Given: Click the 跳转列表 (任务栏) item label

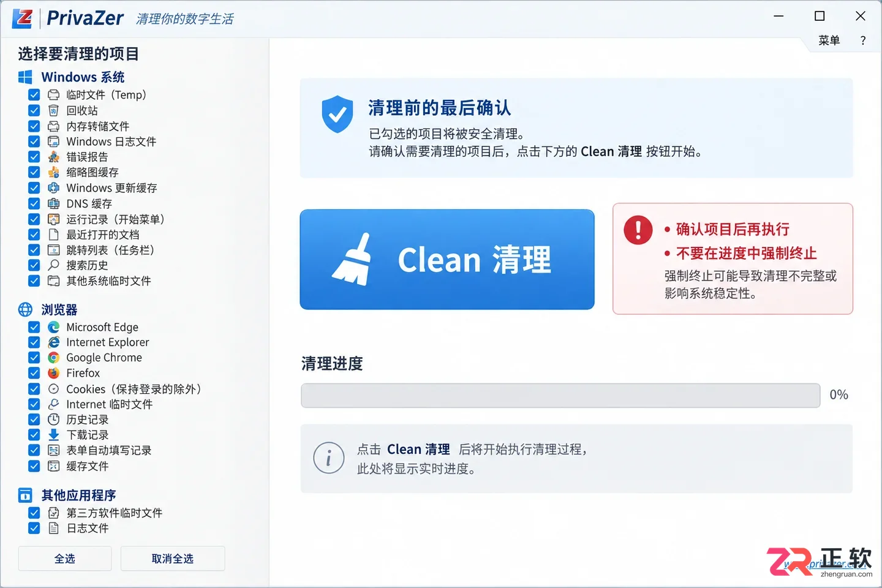Looking at the screenshot, I should (x=110, y=250).
